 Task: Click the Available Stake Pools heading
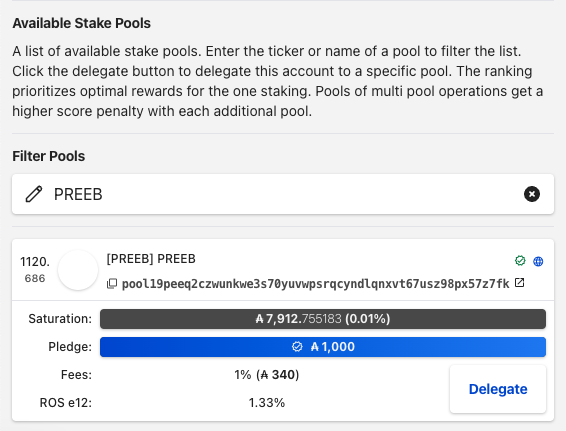[x=82, y=23]
